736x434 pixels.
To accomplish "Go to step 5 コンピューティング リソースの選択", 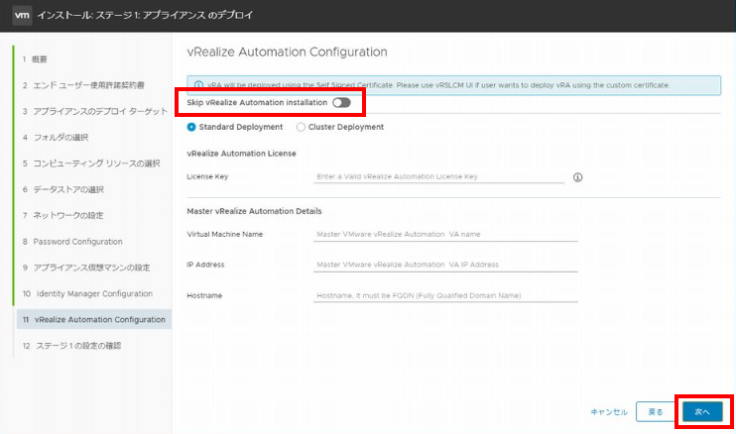I will click(x=92, y=163).
